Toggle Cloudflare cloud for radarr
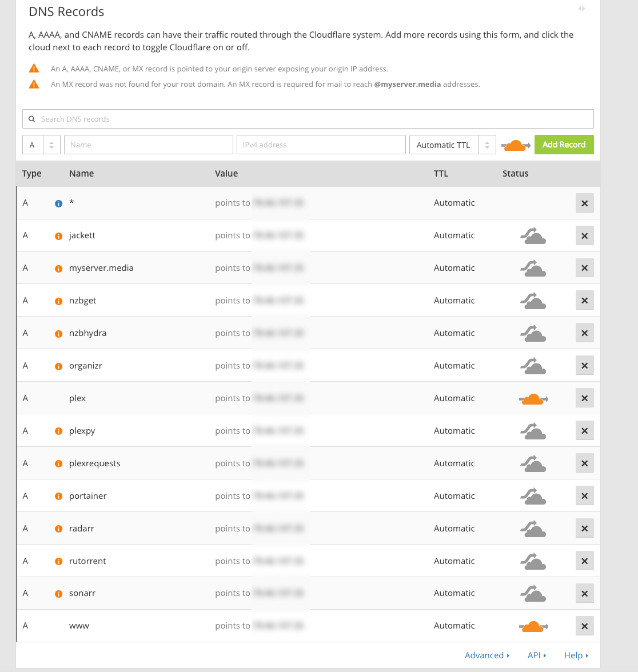Image resolution: width=638 pixels, height=672 pixels. 533,529
